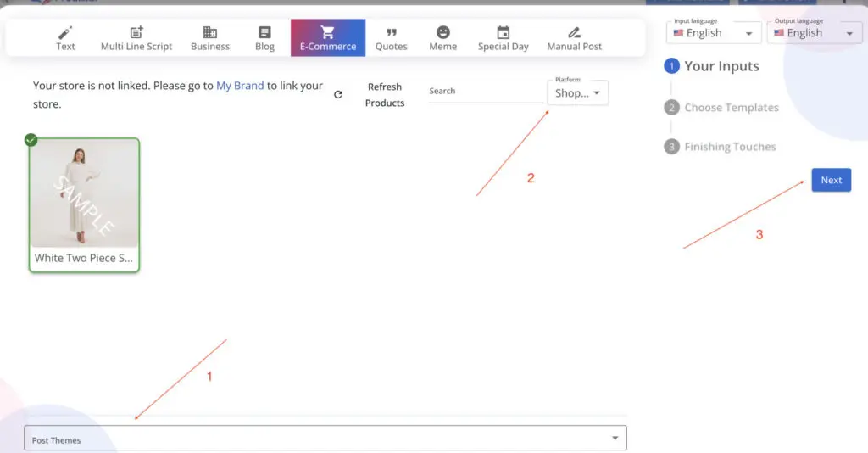Viewport: 868px width, 453px height.
Task: Switch to the Multi Line Script tab
Action: pyautogui.click(x=136, y=37)
